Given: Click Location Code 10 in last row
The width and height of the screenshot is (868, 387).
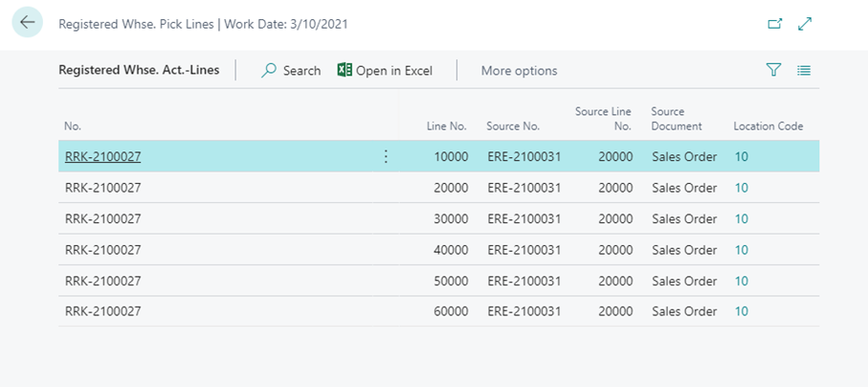Looking at the screenshot, I should (x=741, y=311).
